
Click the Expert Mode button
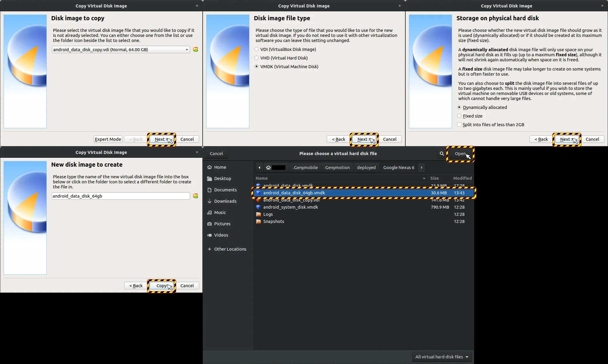pyautogui.click(x=108, y=139)
